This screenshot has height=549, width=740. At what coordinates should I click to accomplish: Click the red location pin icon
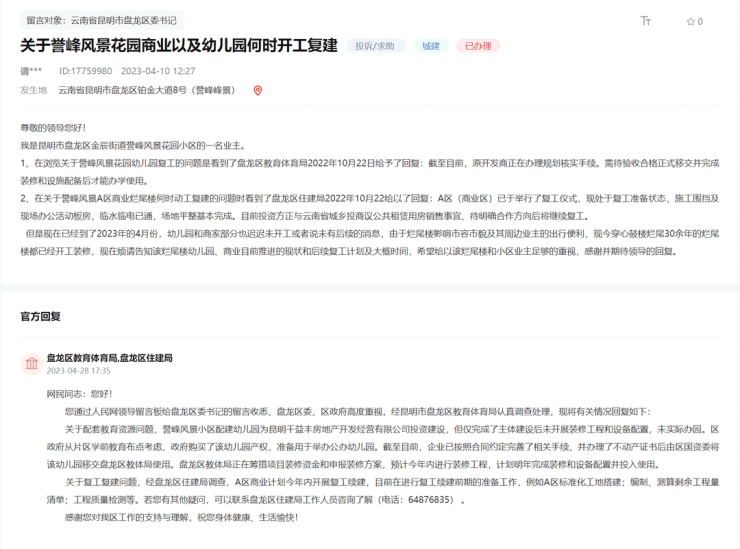(x=257, y=90)
